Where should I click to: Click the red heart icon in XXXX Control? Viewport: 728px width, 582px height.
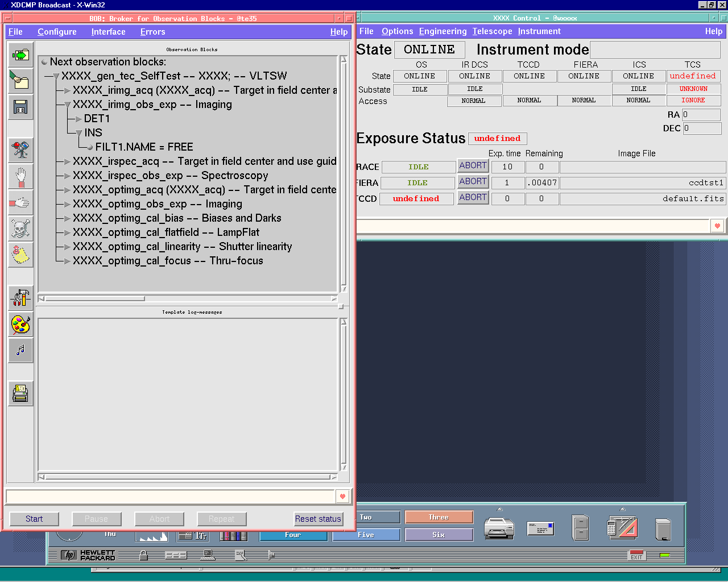(717, 226)
